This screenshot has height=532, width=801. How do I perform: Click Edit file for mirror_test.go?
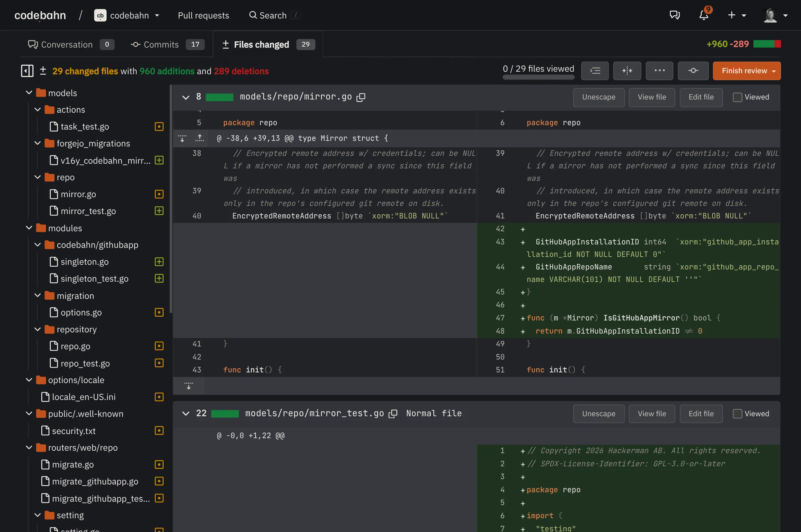click(x=701, y=414)
